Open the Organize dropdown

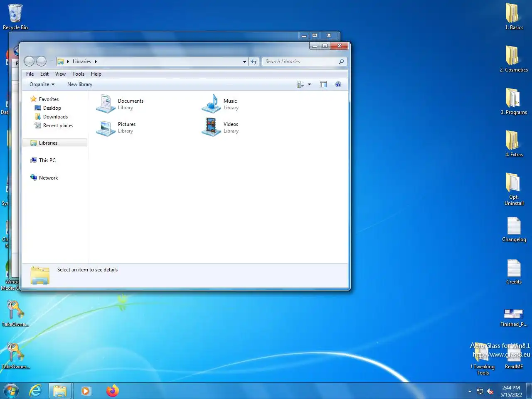(42, 84)
